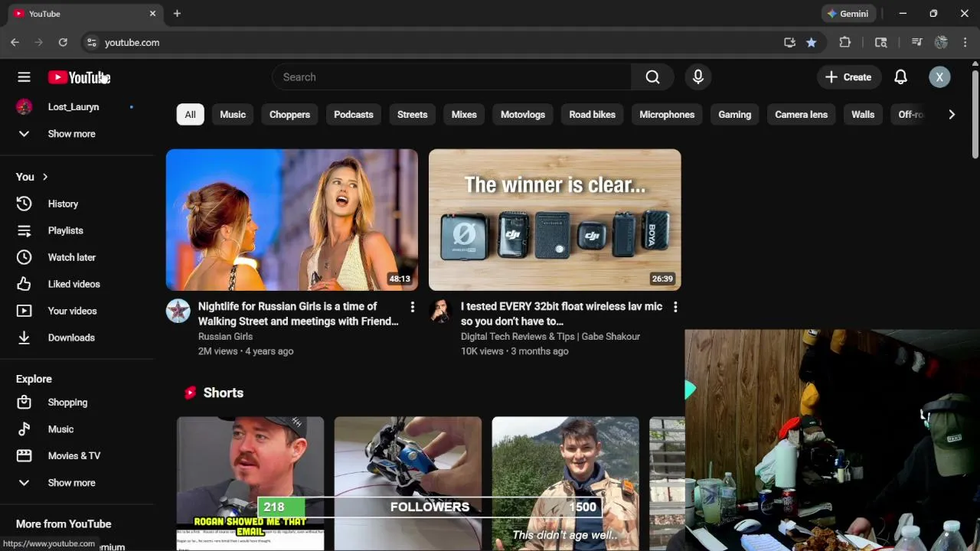The image size is (980, 551).
Task: Select the Walls chip
Action: 863,115
